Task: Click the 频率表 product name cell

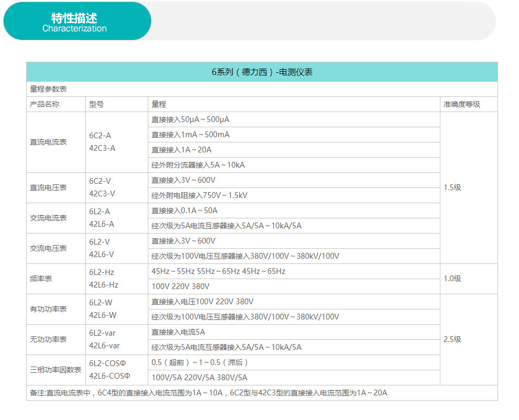Action: tap(40, 279)
